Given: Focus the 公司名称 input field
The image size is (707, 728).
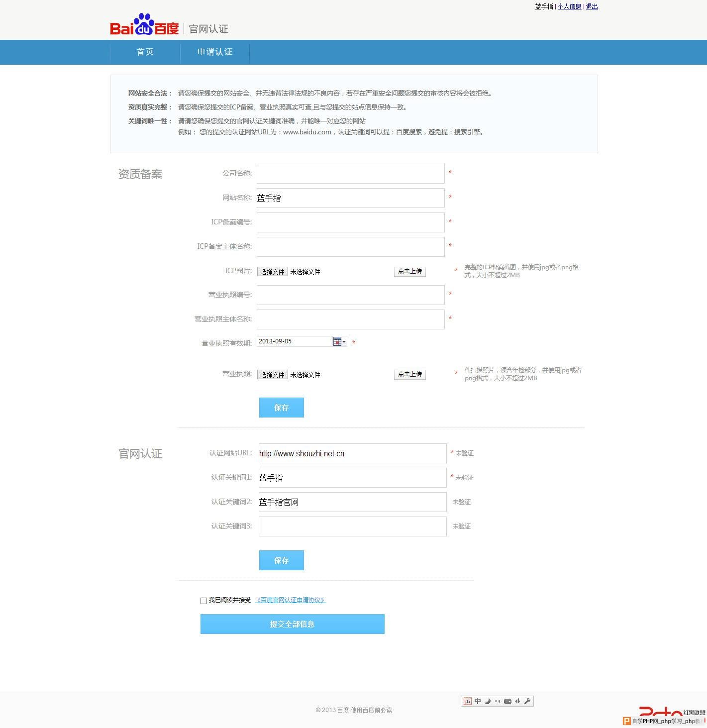Looking at the screenshot, I should pos(351,174).
